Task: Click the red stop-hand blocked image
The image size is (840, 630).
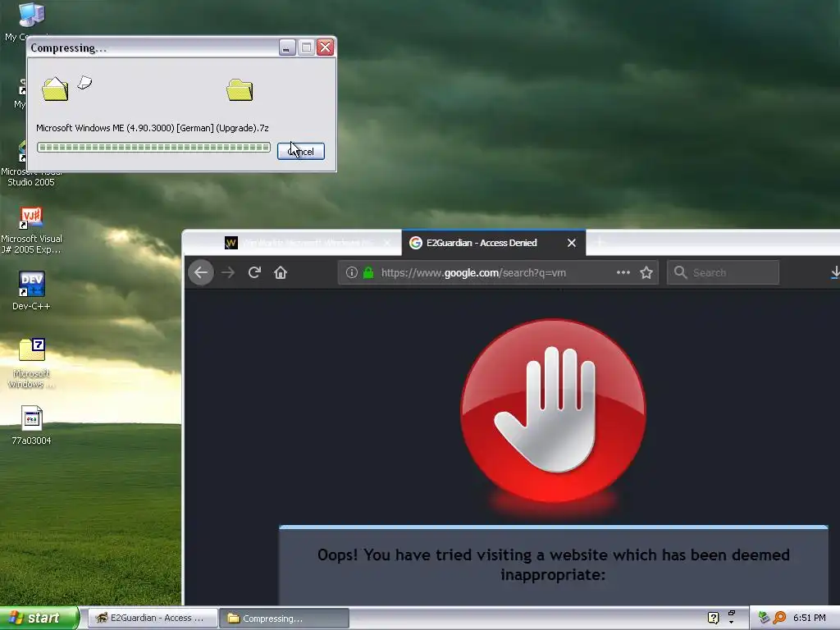Action: coord(554,411)
